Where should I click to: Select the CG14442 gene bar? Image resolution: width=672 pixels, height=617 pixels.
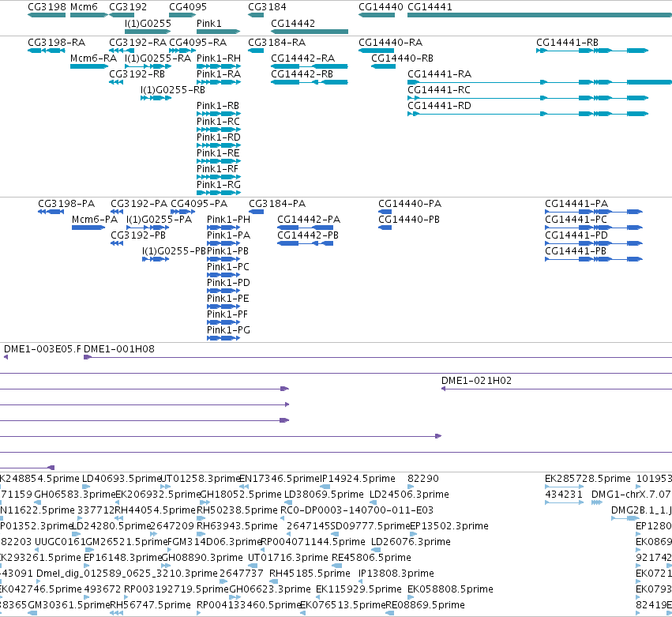[x=310, y=32]
